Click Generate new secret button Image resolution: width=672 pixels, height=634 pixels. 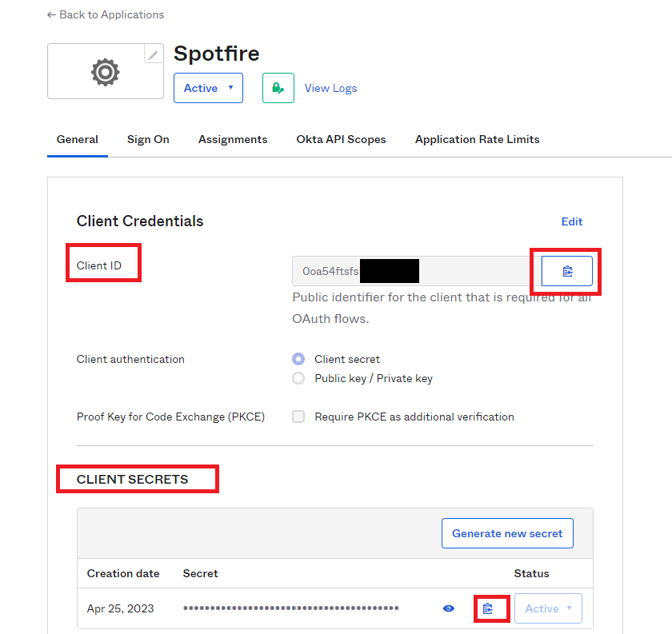pyautogui.click(x=507, y=533)
